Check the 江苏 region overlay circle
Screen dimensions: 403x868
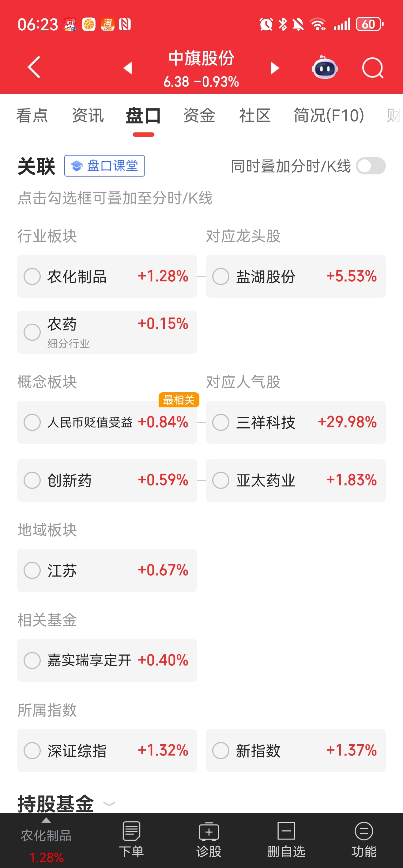point(32,570)
